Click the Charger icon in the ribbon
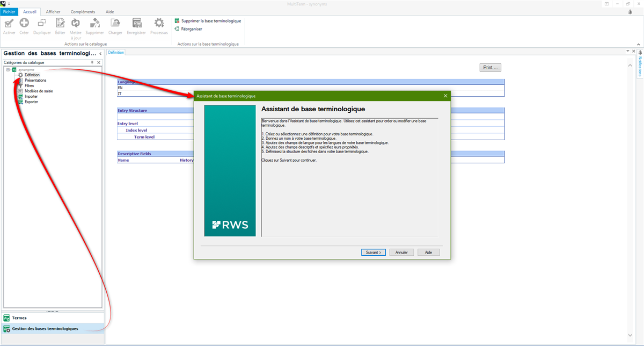Image resolution: width=644 pixels, height=346 pixels. click(115, 23)
